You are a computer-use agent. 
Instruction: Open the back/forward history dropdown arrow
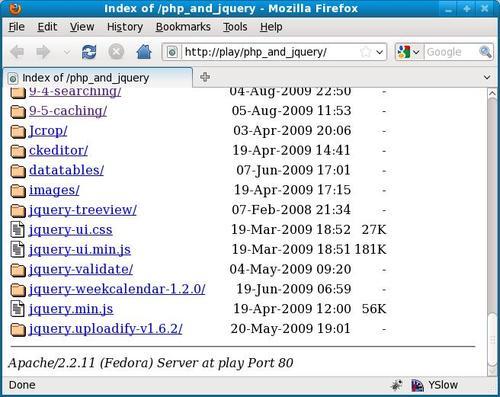[67, 52]
